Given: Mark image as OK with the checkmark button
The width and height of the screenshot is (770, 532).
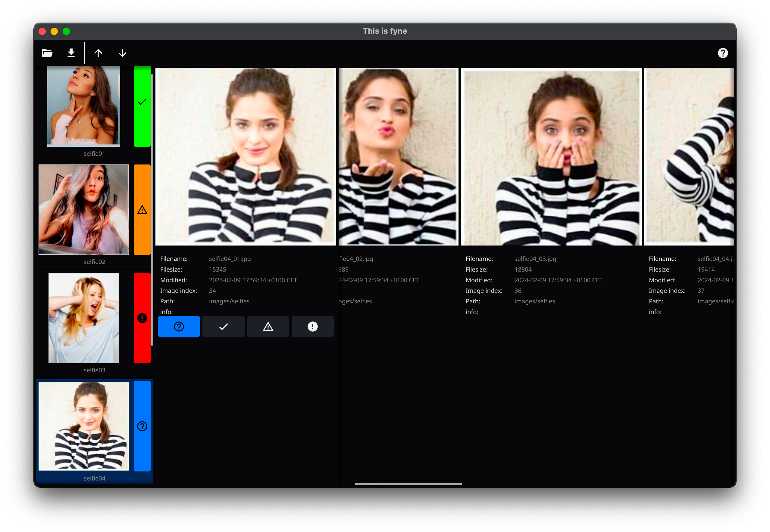Looking at the screenshot, I should 223,327.
